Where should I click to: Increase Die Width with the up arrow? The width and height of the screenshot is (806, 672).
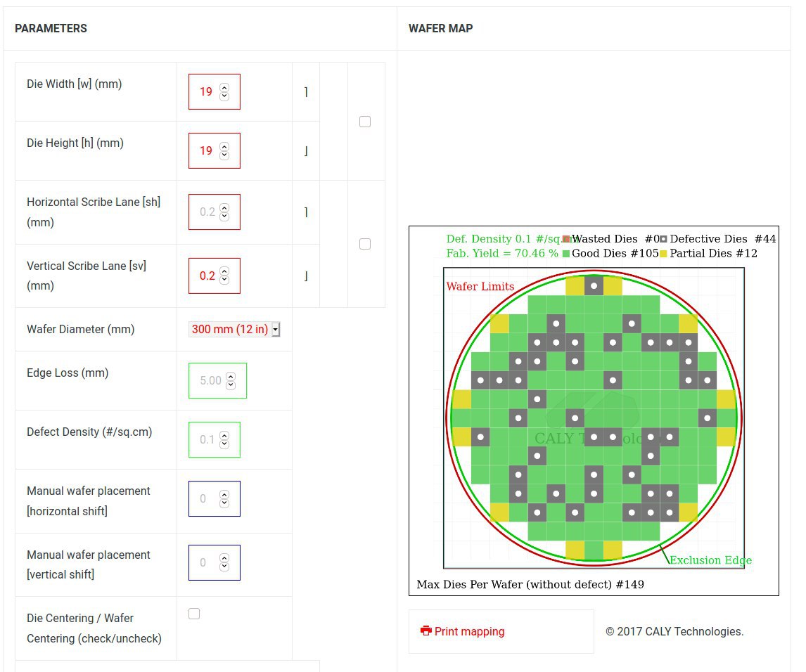click(224, 88)
